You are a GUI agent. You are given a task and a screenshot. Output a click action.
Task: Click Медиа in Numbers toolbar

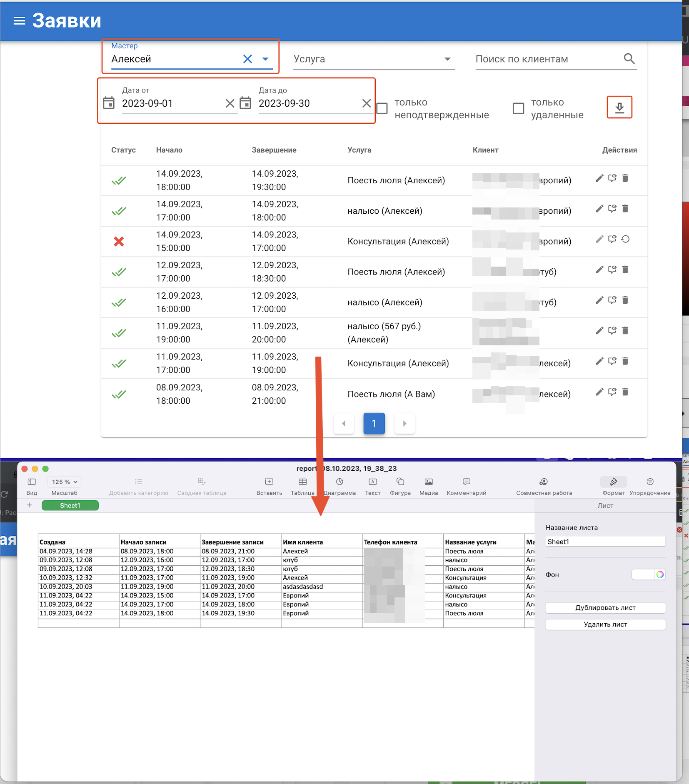[429, 486]
